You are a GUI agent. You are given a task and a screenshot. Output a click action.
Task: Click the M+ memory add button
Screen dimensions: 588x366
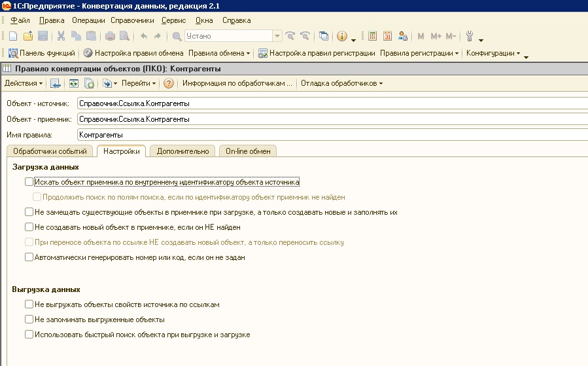coord(436,36)
